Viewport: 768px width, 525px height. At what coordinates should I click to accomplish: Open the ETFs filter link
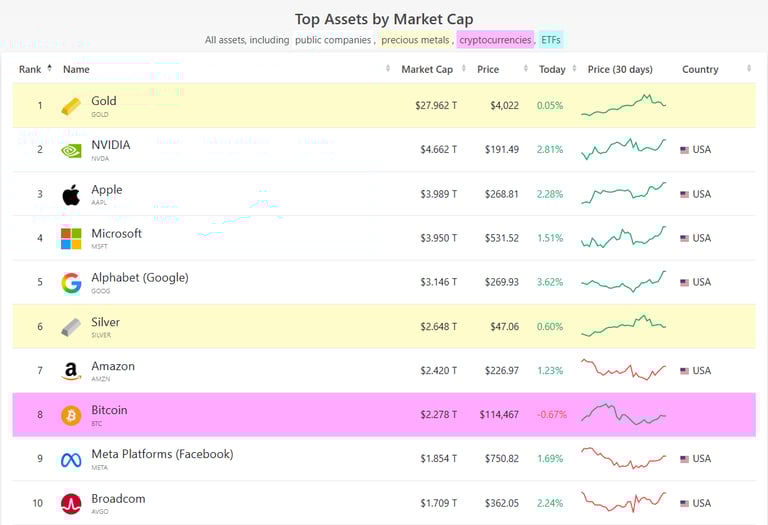click(x=551, y=40)
